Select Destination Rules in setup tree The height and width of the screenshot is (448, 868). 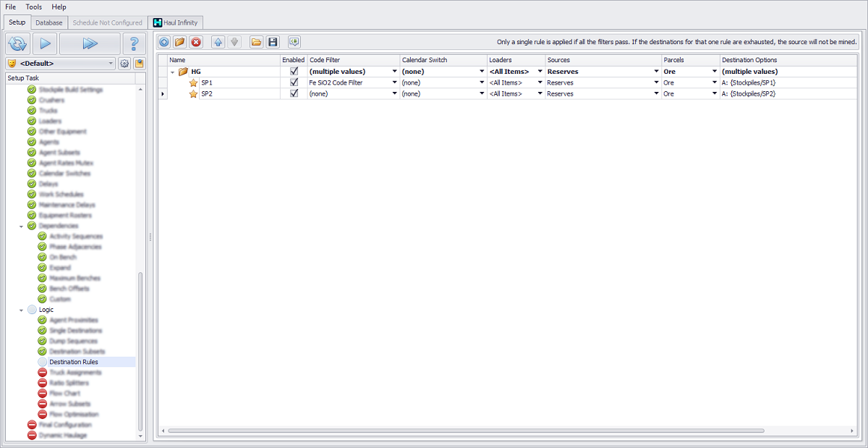coord(74,362)
